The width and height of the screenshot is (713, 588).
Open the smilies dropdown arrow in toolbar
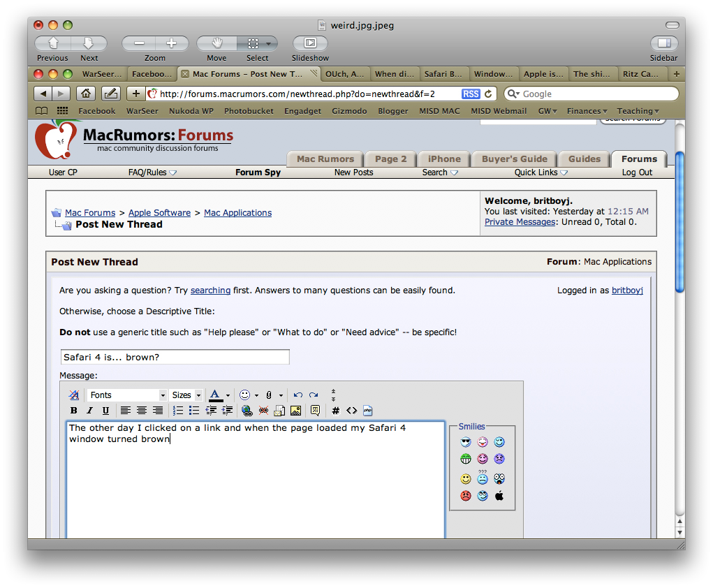(x=256, y=395)
